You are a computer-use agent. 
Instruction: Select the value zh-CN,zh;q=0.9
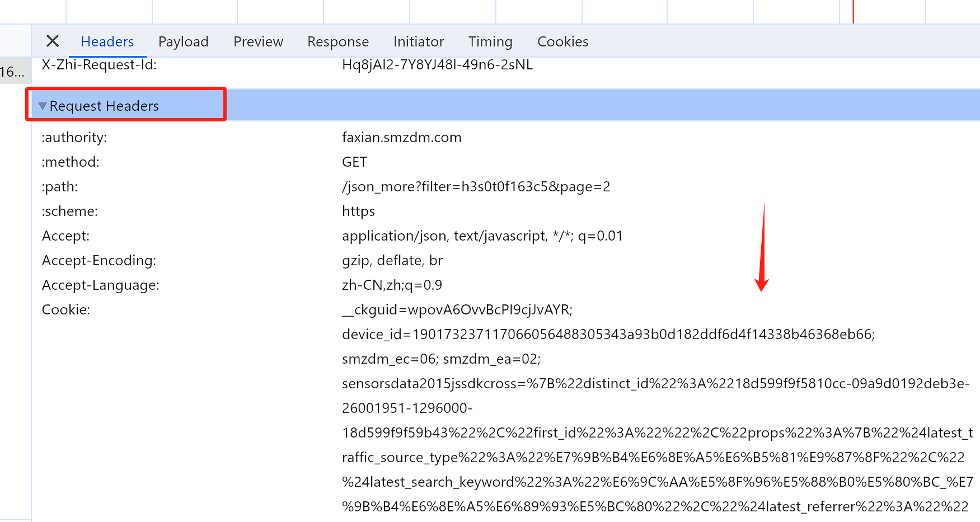[x=392, y=285]
